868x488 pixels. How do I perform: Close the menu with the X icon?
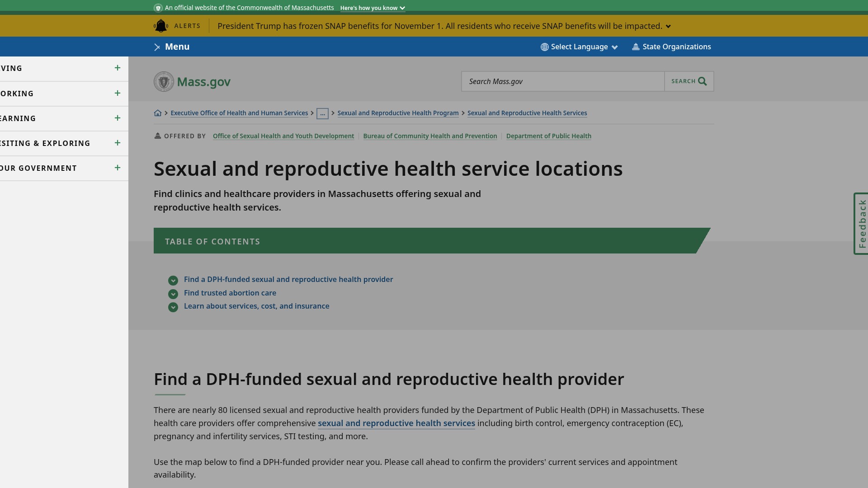157,47
